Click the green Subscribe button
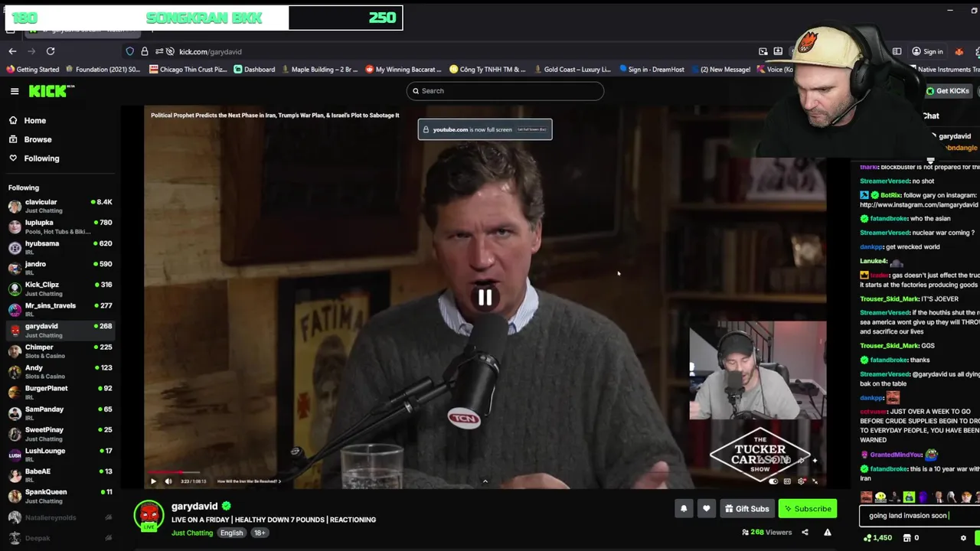This screenshot has width=980, height=551. pyautogui.click(x=808, y=508)
